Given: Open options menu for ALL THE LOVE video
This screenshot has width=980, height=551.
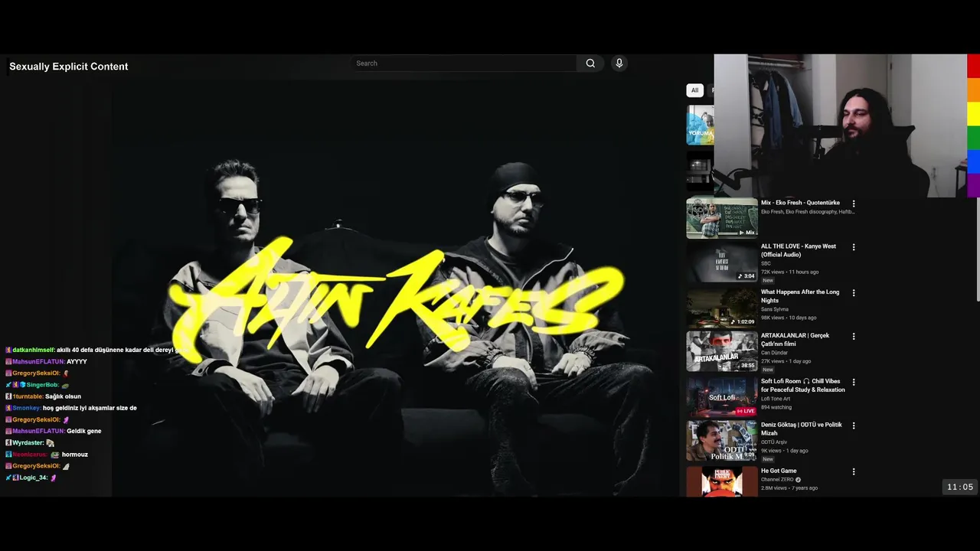Looking at the screenshot, I should (x=854, y=247).
